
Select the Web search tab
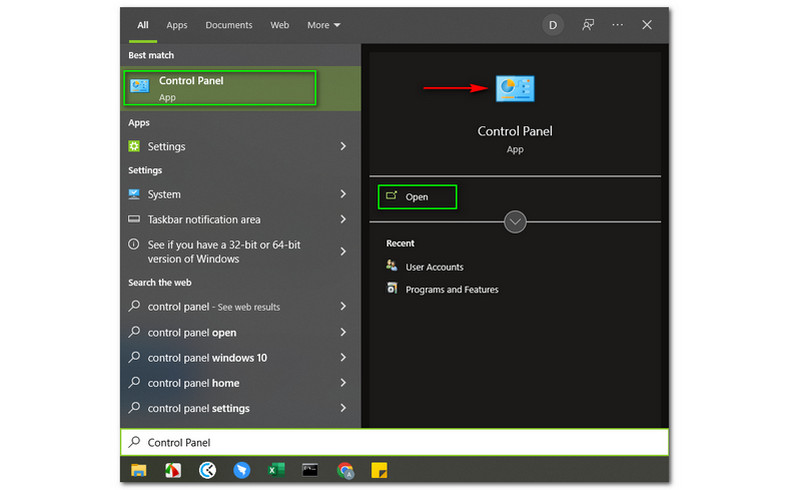coord(280,25)
